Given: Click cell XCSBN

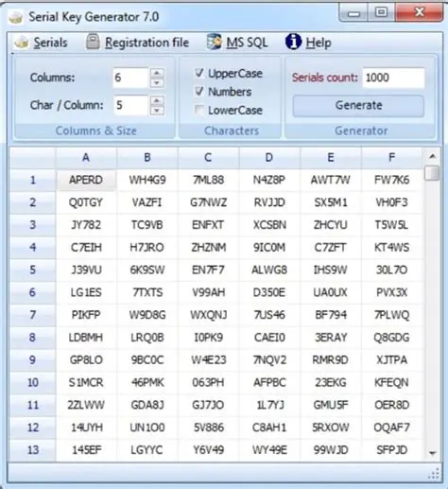Looking at the screenshot, I should coord(269,225).
